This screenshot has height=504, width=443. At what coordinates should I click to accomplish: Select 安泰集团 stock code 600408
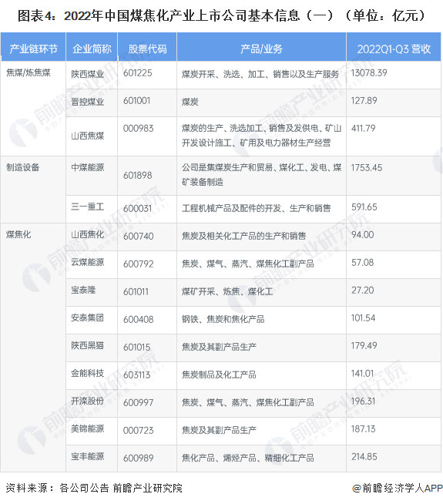138,320
